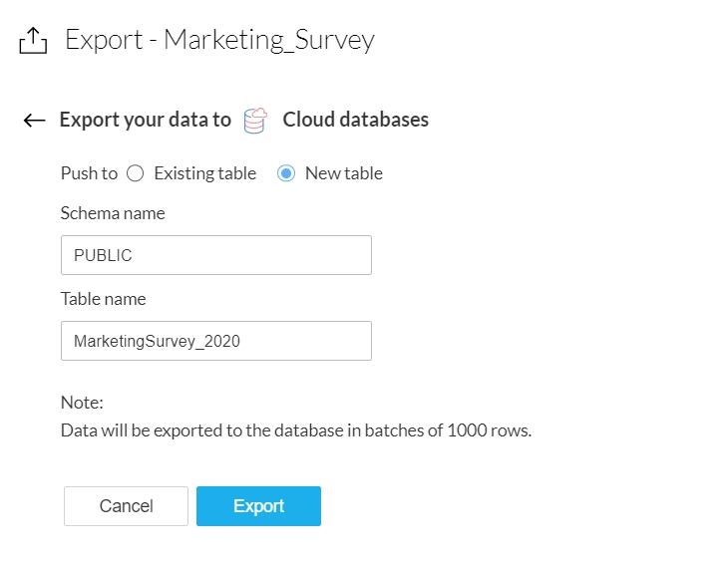Click the 'Schema name' field label
The image size is (728, 567).
113,213
